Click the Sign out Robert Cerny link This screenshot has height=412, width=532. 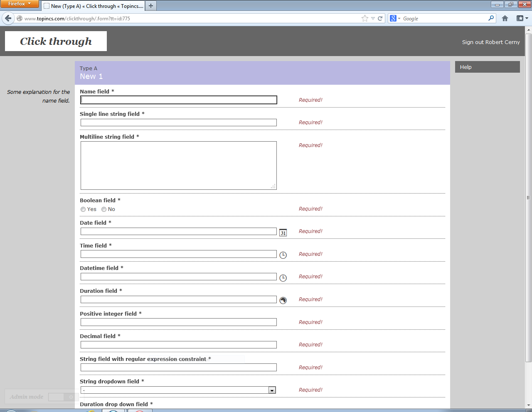point(490,42)
